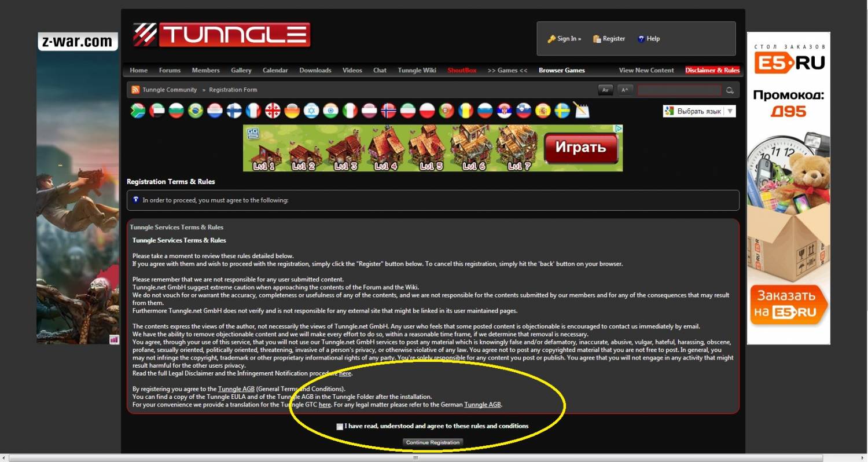Select the United Arab Emirates flag
Viewport: 868px width, 462px height.
point(157,111)
